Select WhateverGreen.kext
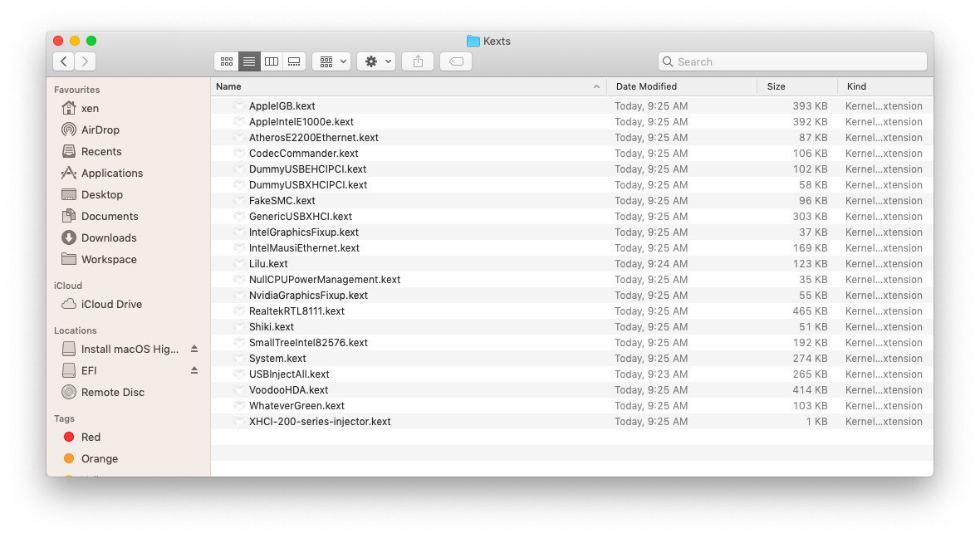This screenshot has height=538, width=980. coord(296,405)
